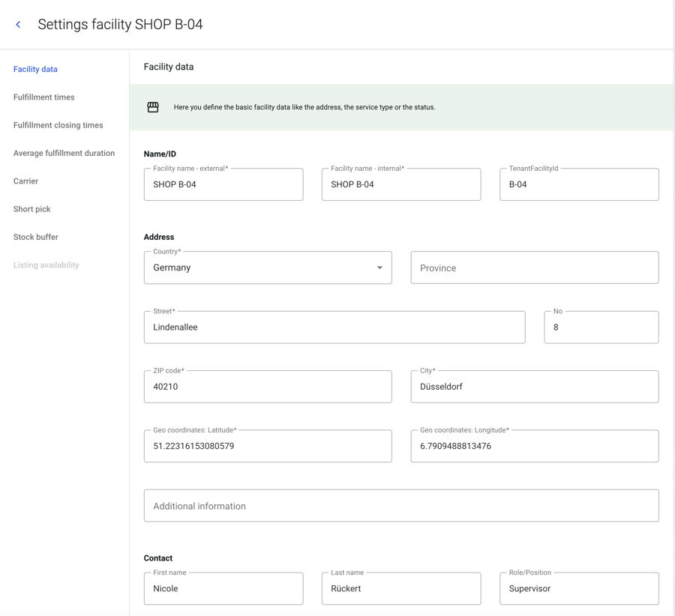Click the back arrow icon

[18, 25]
